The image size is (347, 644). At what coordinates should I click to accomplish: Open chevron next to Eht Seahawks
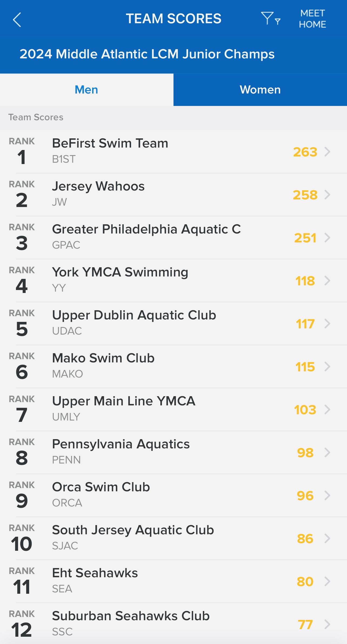pos(328,581)
